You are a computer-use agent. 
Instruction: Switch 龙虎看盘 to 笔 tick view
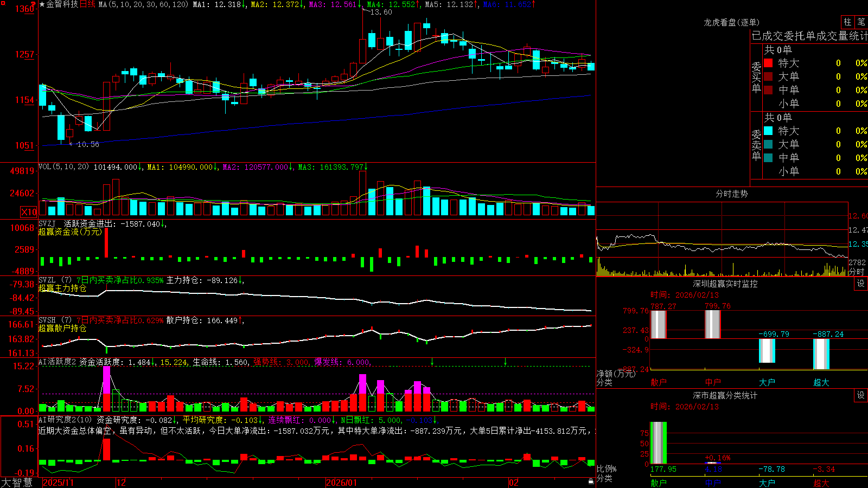861,22
